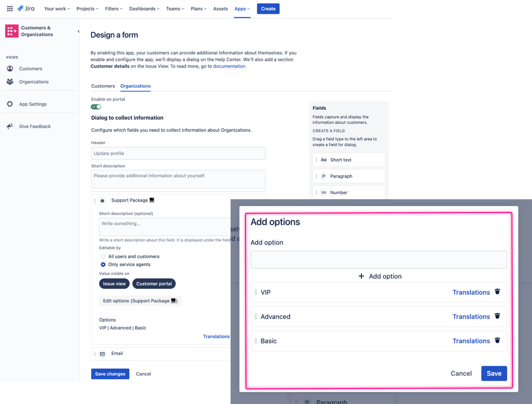532x404 pixels.
Task: Delete the Advanced option with trash icon
Action: (x=497, y=316)
